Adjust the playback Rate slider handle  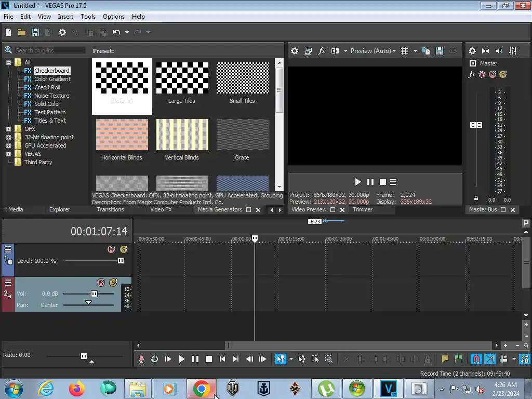click(x=84, y=356)
